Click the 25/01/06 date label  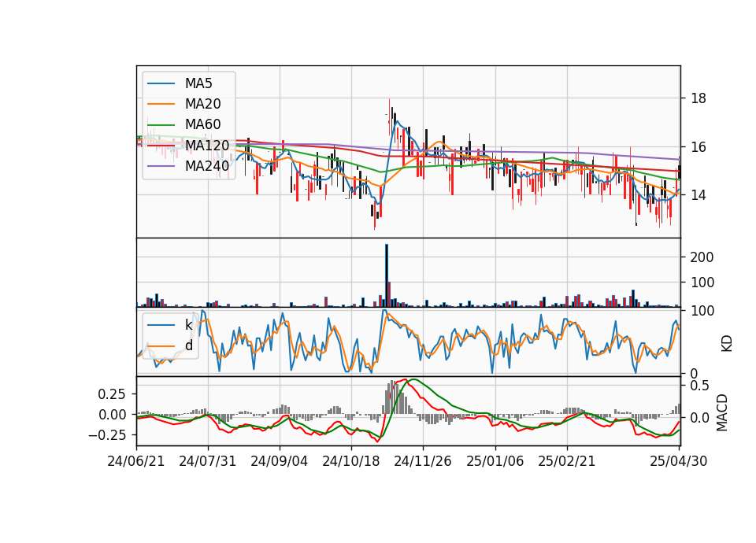(x=495, y=461)
